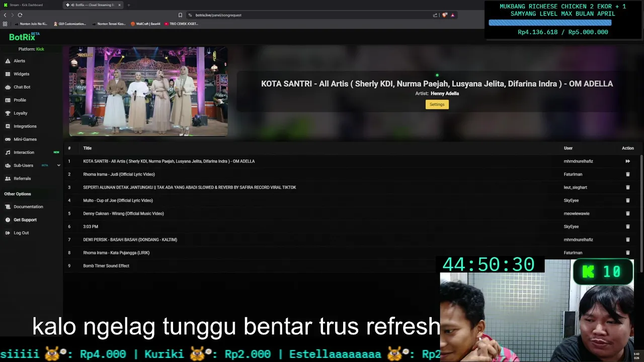
Task: Open TRIO CEWEK JOGET bookmark
Action: click(x=181, y=24)
